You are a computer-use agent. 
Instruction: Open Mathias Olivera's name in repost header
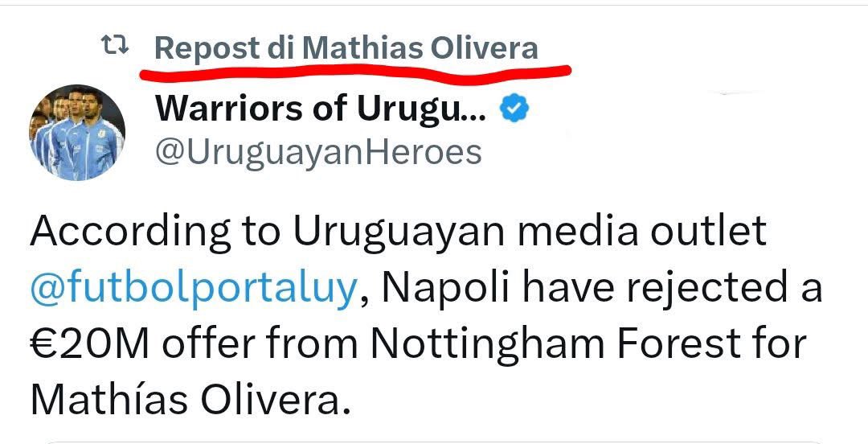[421, 48]
